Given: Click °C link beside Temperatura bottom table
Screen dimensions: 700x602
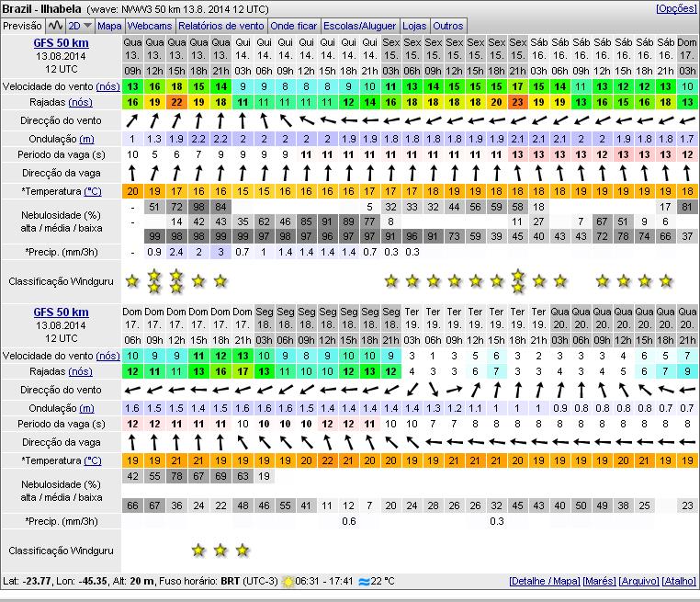Looking at the screenshot, I should point(93,460).
